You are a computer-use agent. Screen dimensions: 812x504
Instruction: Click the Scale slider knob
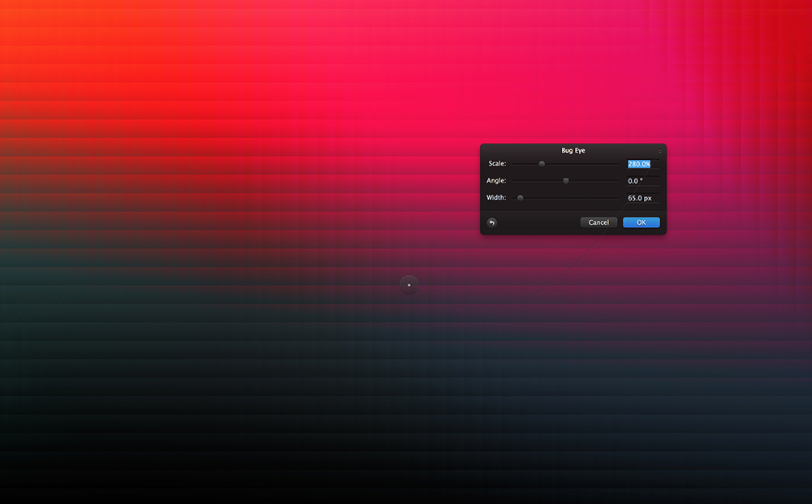(x=542, y=164)
